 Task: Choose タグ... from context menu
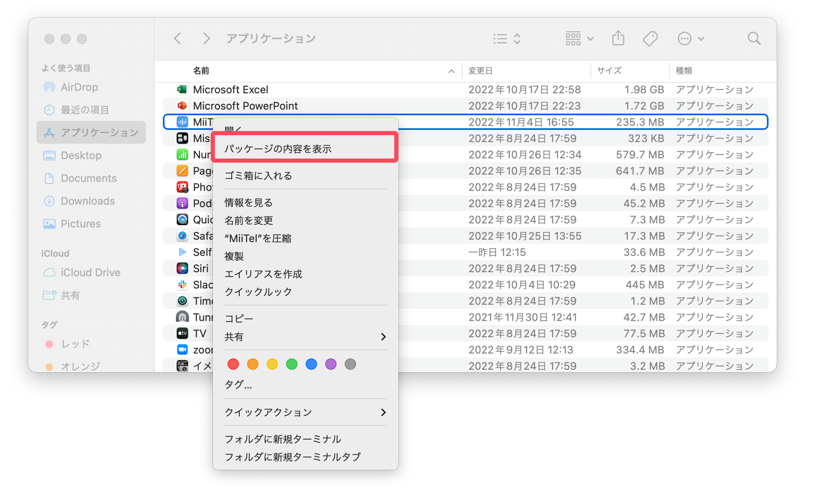305,385
